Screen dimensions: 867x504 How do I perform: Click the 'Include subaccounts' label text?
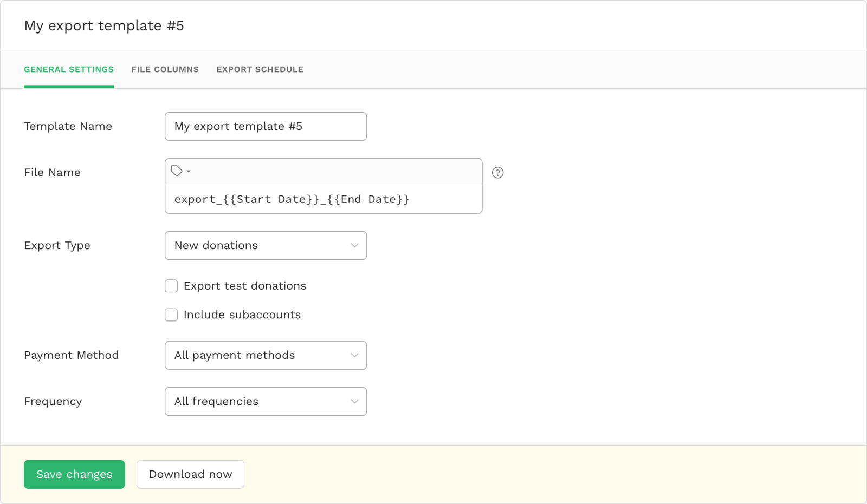[242, 315]
